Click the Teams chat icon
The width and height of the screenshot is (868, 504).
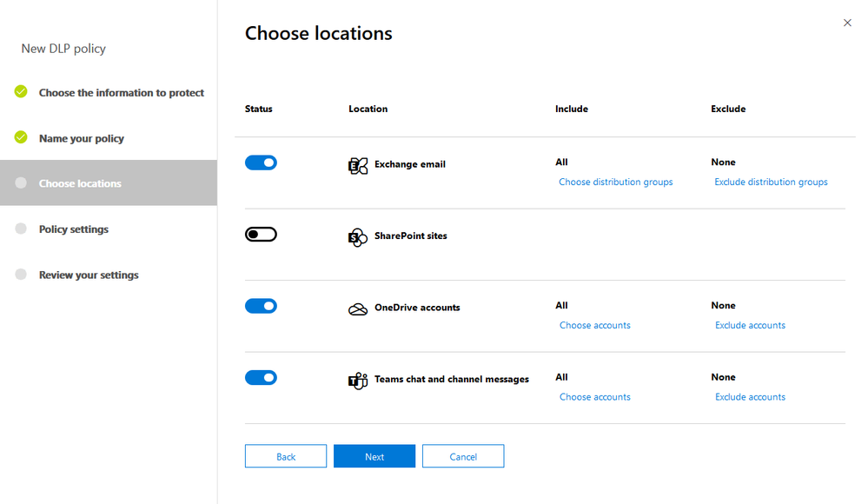point(358,381)
